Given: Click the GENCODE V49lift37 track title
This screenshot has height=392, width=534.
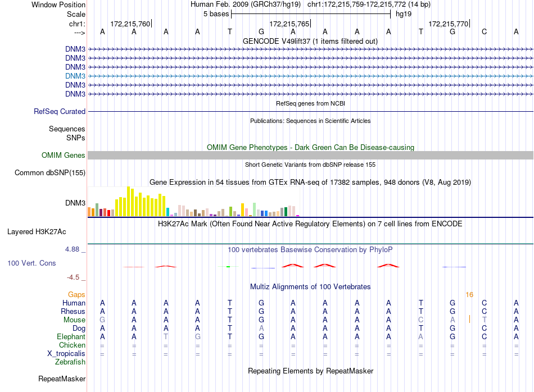Looking at the screenshot, I should point(310,41).
